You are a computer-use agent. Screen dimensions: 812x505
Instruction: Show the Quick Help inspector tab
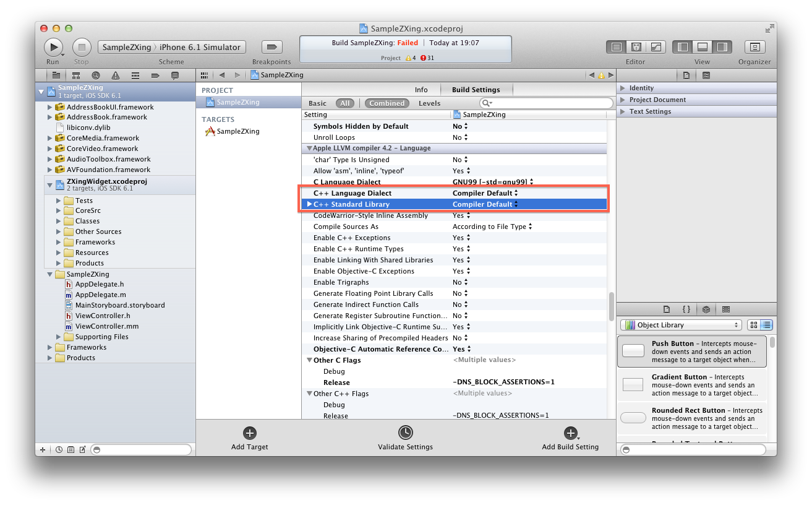click(x=706, y=76)
